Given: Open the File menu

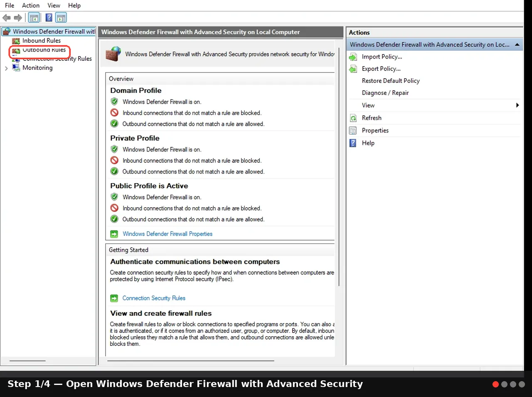Looking at the screenshot, I should [10, 5].
